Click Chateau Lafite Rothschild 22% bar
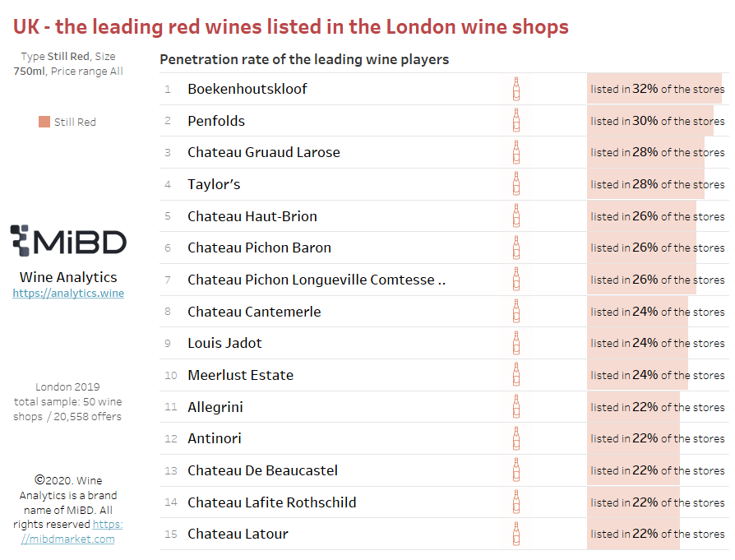The height and width of the screenshot is (560, 735). coord(633,502)
